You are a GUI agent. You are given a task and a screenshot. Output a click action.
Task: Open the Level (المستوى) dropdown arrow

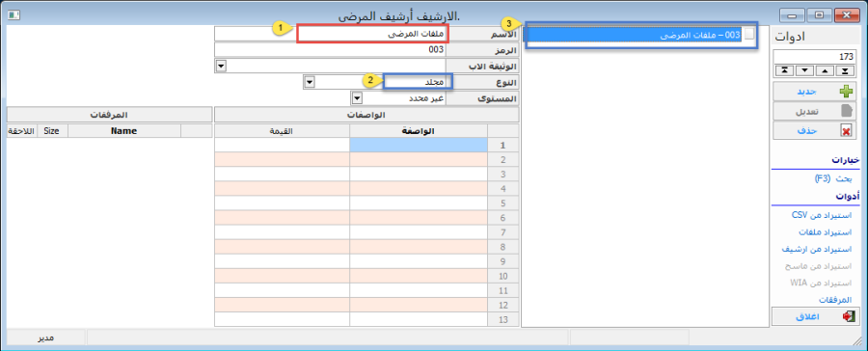[x=357, y=98]
